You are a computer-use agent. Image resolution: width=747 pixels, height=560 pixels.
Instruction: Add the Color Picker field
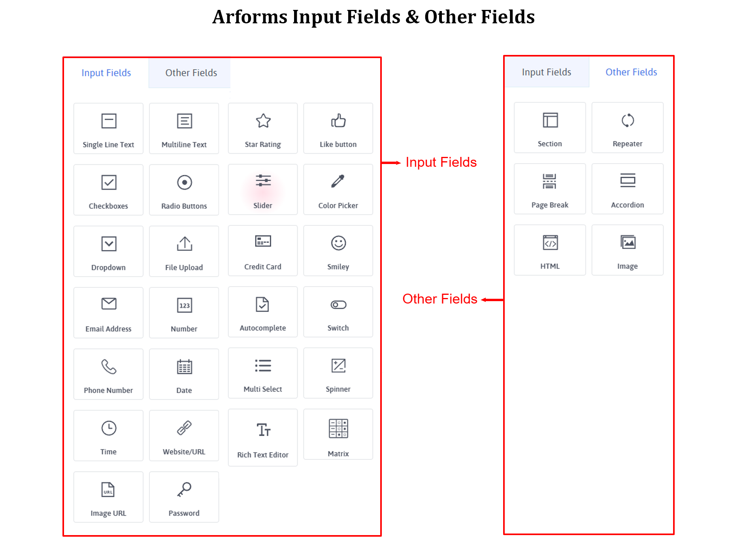[338, 189]
